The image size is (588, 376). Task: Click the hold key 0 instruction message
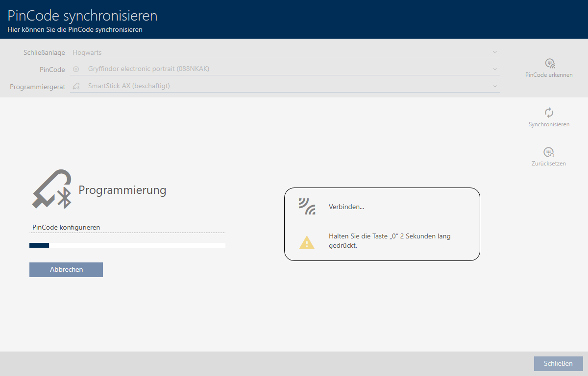[390, 241]
